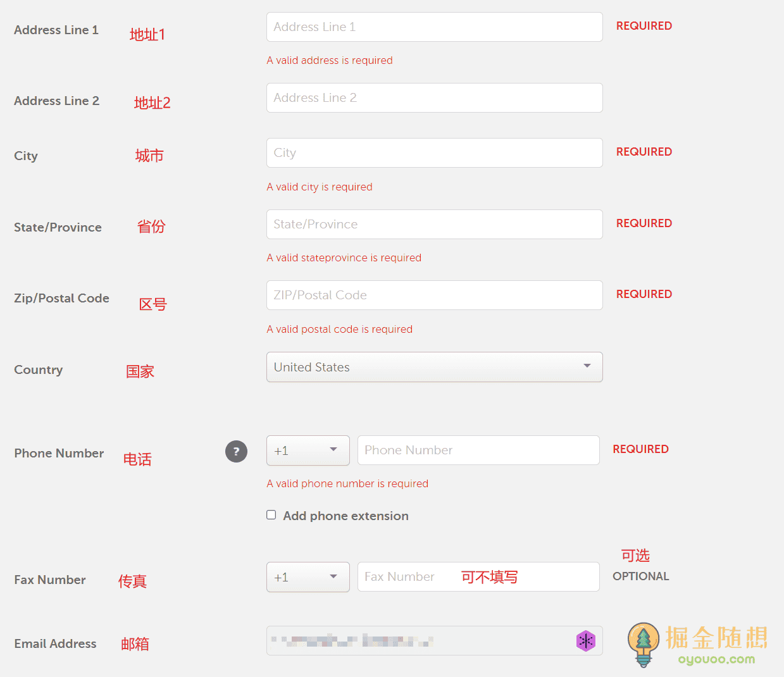The height and width of the screenshot is (677, 784).
Task: Click the Add phone extension label text
Action: pos(345,516)
